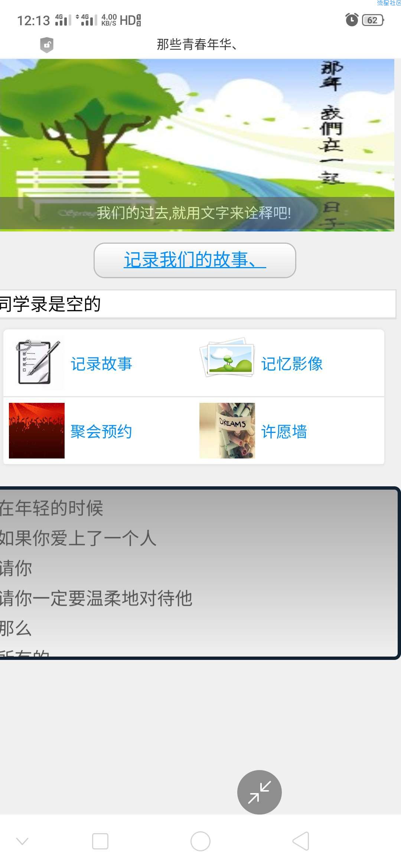Select the 许愿墙 menu entry
The height and width of the screenshot is (868, 401).
click(284, 432)
